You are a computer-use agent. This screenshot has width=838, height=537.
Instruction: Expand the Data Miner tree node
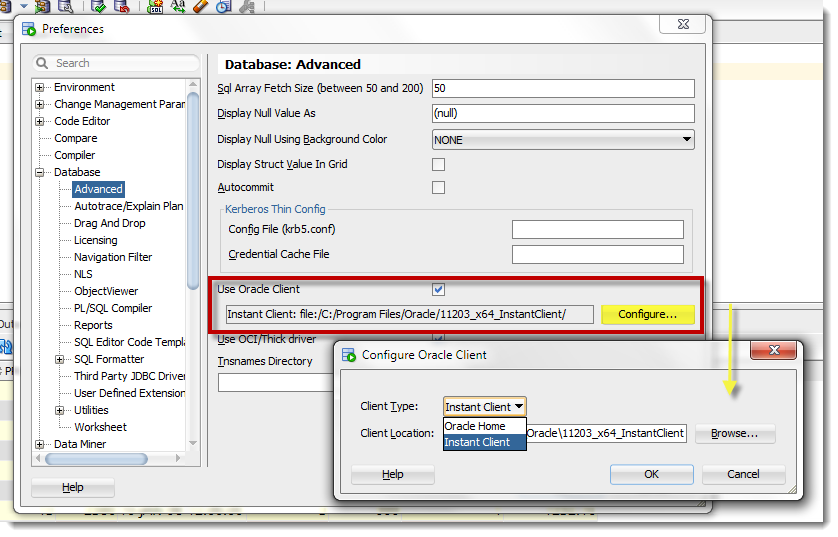(x=40, y=445)
